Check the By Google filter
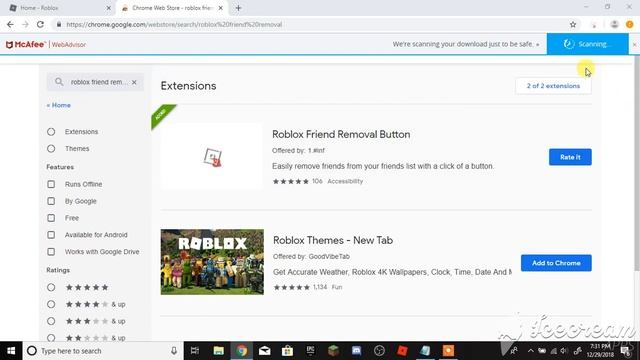640x360 pixels. tap(51, 201)
